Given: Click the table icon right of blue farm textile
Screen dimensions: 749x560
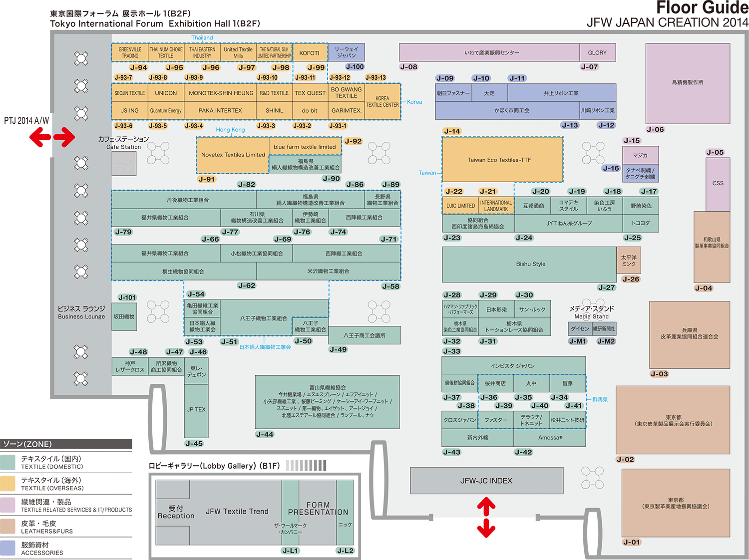Looking at the screenshot, I should 379,153.
